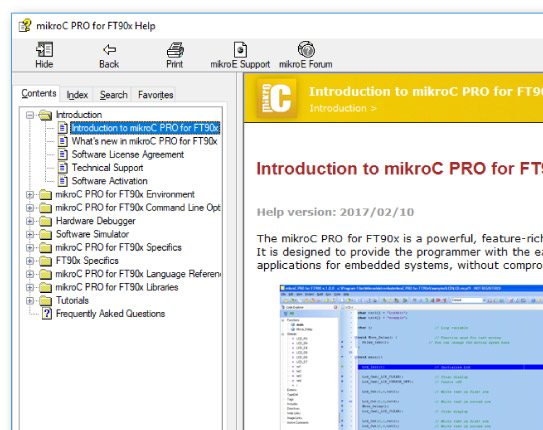Collapse the Introduction tree node
The image size is (543, 430).
pos(30,115)
